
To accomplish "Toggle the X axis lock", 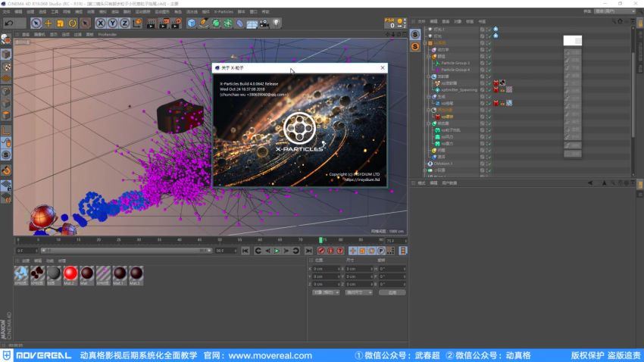I will tap(100, 23).
